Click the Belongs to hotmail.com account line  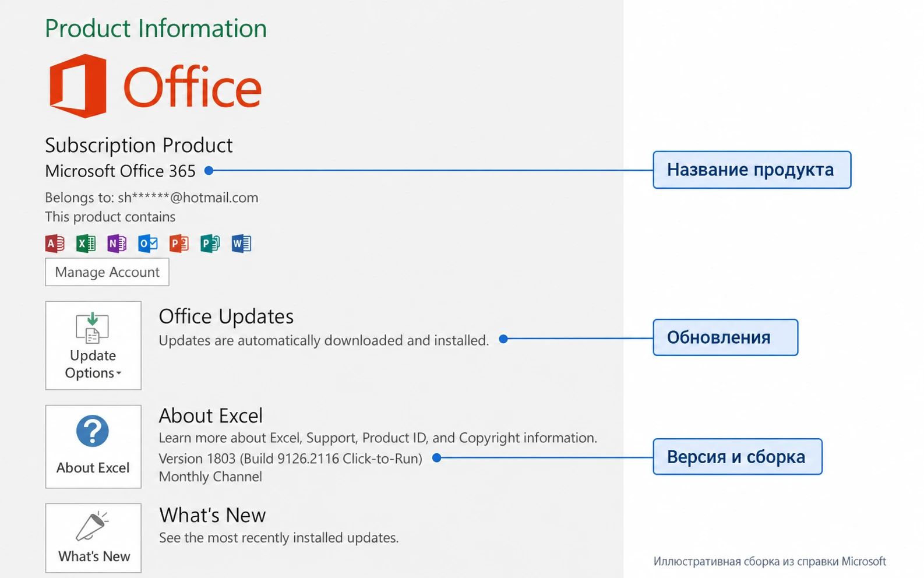pyautogui.click(x=151, y=198)
